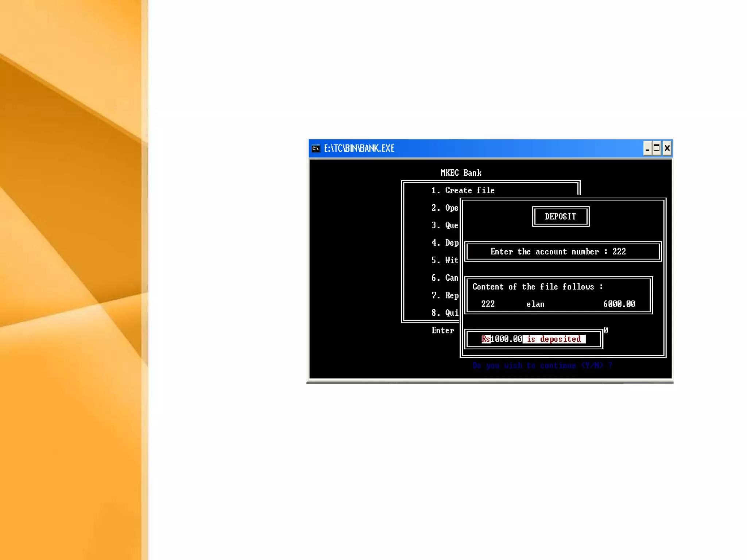Select menu option 4. Dep
Viewport: 747px width, 560px height.
[x=445, y=243]
